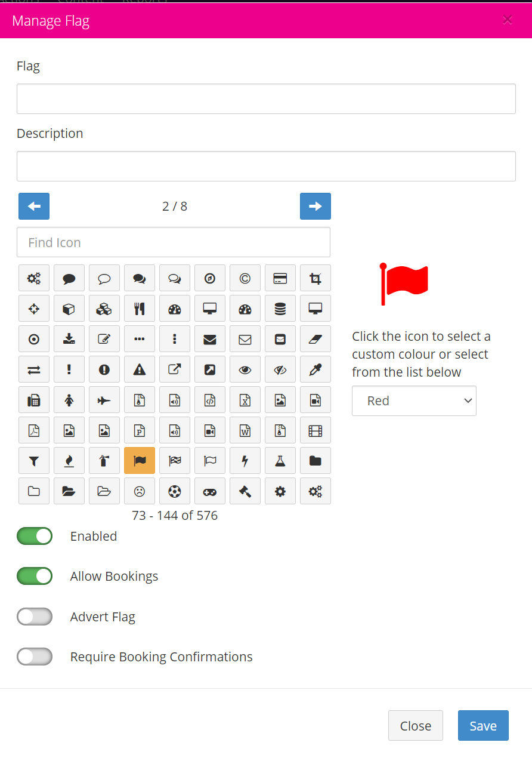Screen dimensions: 532x758
Task: Select the frowning face icon
Action: tap(140, 491)
